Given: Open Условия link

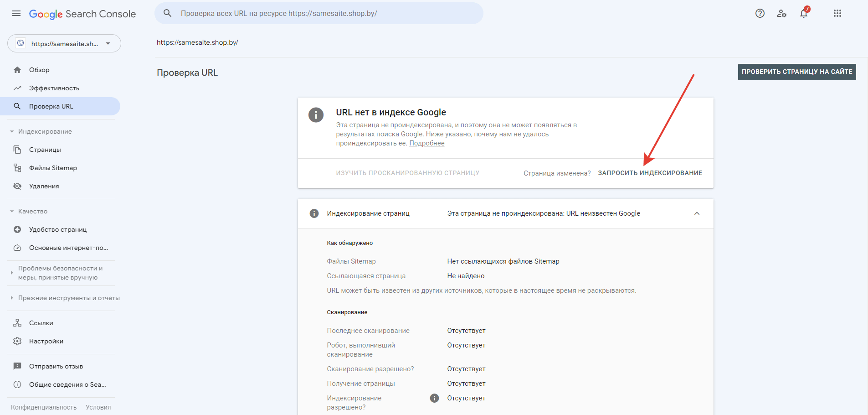Looking at the screenshot, I should (x=98, y=407).
